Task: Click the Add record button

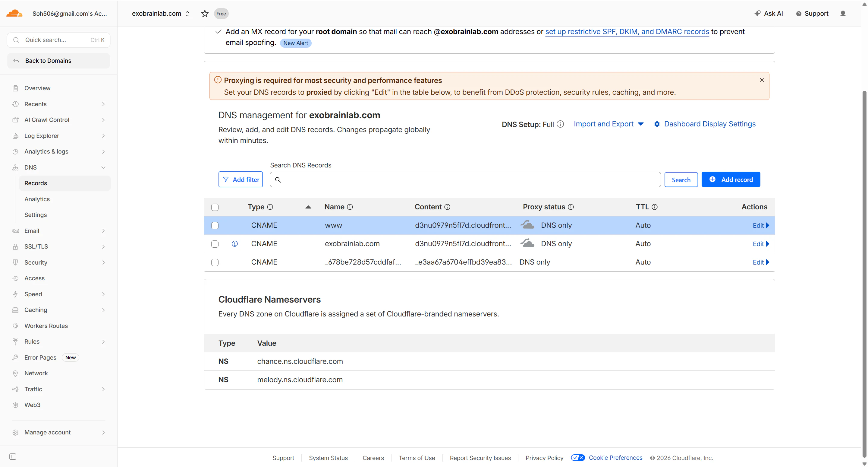Action: pos(731,179)
